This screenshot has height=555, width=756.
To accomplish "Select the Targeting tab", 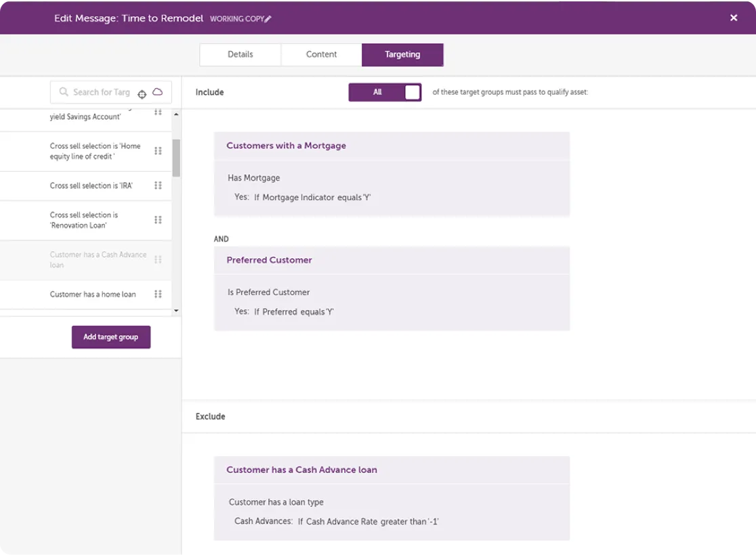I will click(x=402, y=55).
